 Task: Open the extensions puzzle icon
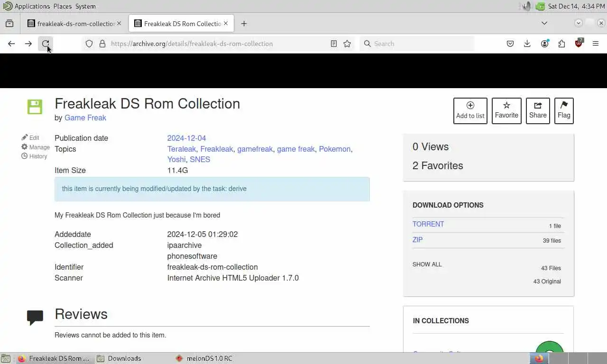click(x=561, y=44)
